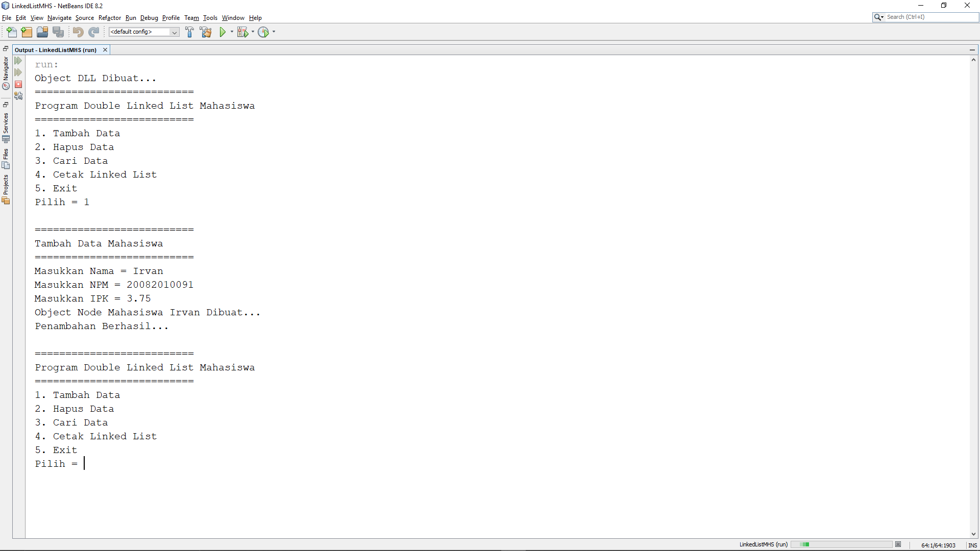Click the Undo arrow icon
This screenshot has height=551, width=980.
(x=78, y=32)
